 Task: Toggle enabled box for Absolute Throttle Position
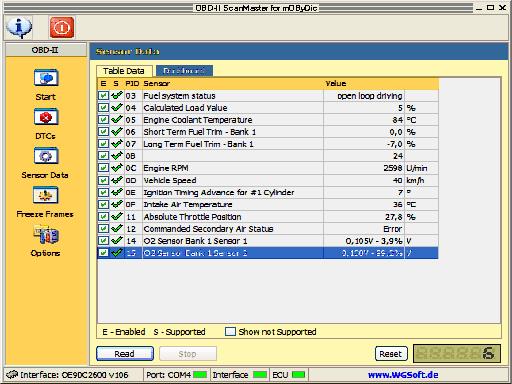click(x=103, y=217)
